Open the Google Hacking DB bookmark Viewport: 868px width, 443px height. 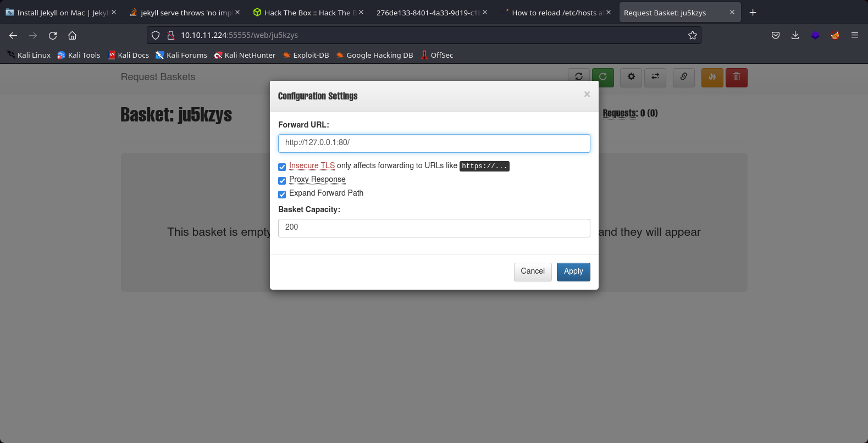pos(374,55)
